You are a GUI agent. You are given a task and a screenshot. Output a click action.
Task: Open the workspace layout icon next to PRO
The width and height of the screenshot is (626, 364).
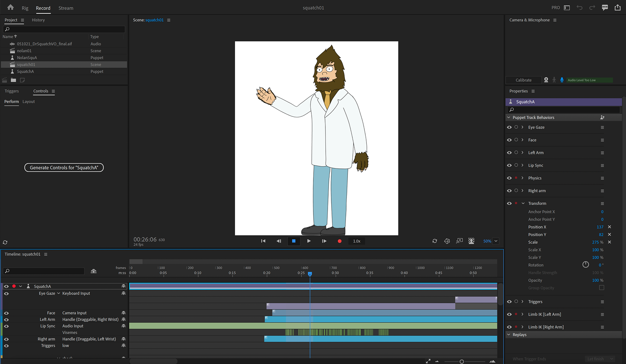point(567,8)
